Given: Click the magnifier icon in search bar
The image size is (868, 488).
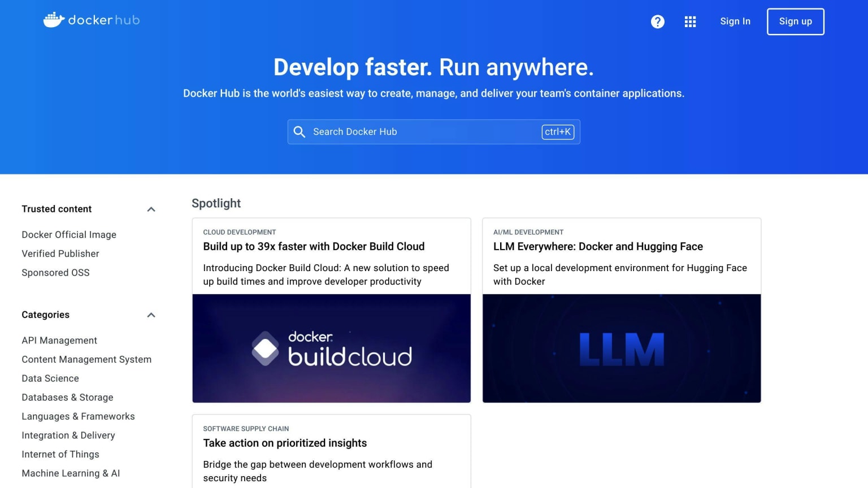Looking at the screenshot, I should click(300, 132).
